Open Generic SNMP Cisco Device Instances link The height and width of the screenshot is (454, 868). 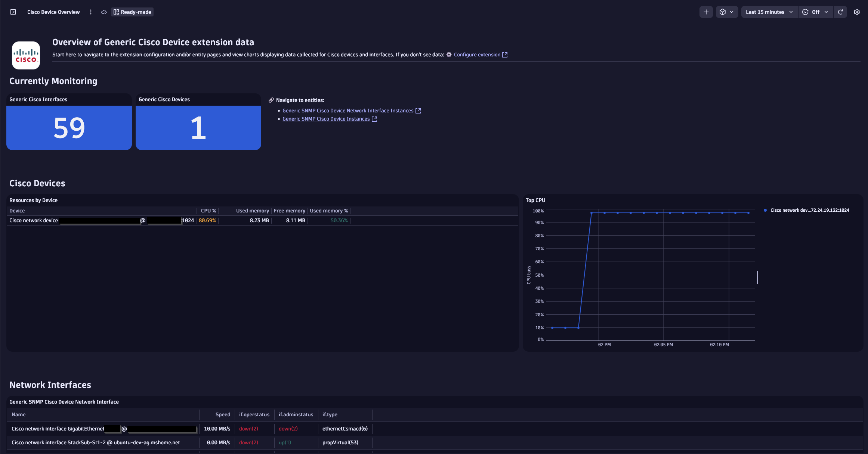(x=326, y=119)
